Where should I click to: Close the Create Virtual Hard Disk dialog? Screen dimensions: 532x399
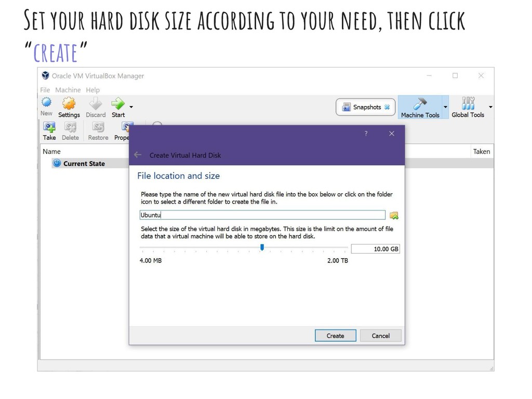point(392,134)
